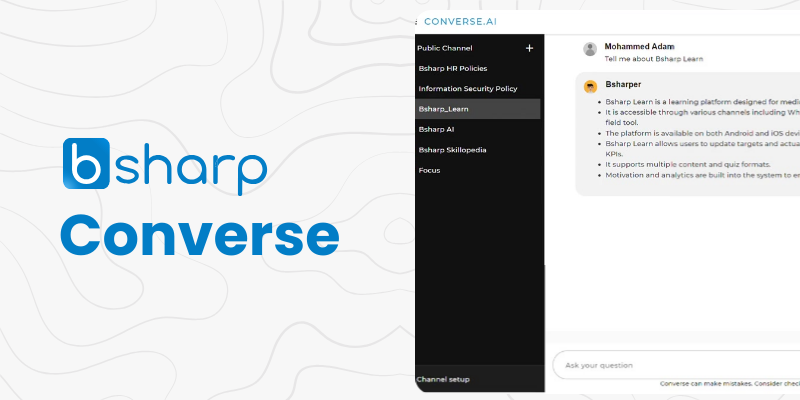This screenshot has width=800, height=400.
Task: Click the CONVERSE.AI header logo
Action: (x=460, y=21)
